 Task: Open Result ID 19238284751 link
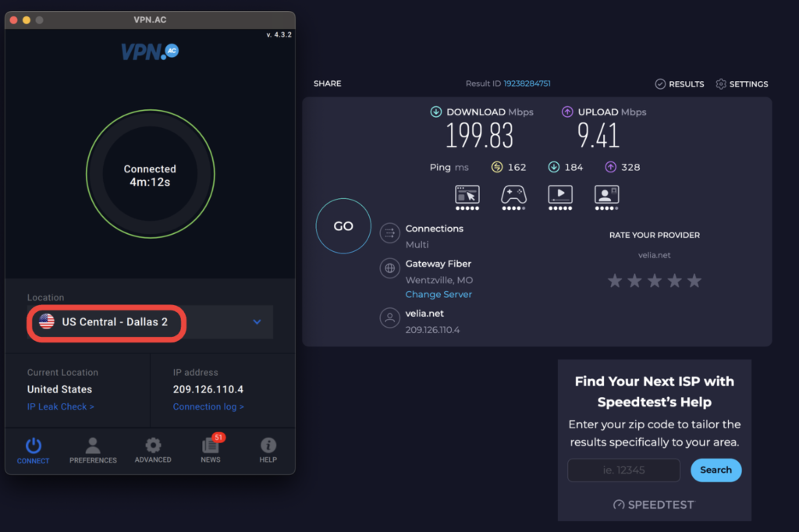527,83
